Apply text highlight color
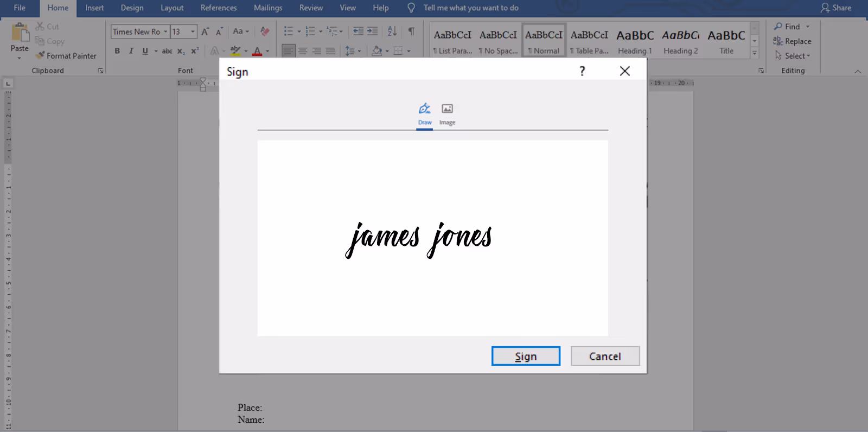The height and width of the screenshot is (432, 868). [x=235, y=50]
